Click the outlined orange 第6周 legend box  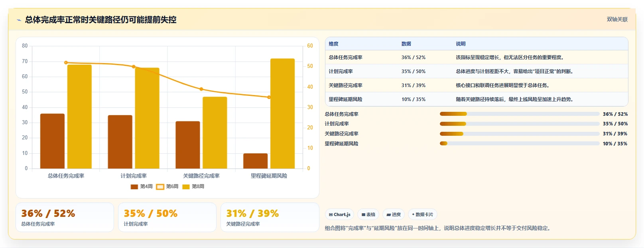click(160, 186)
